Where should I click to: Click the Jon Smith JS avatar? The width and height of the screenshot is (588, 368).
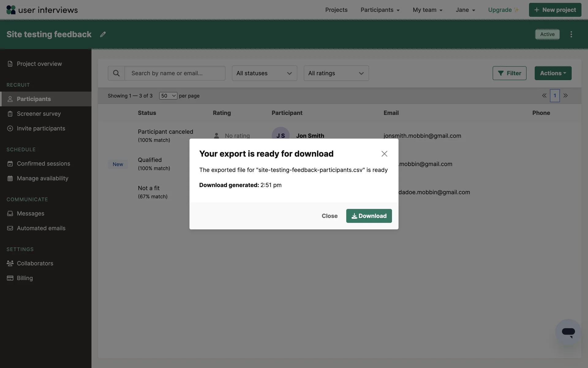point(281,134)
